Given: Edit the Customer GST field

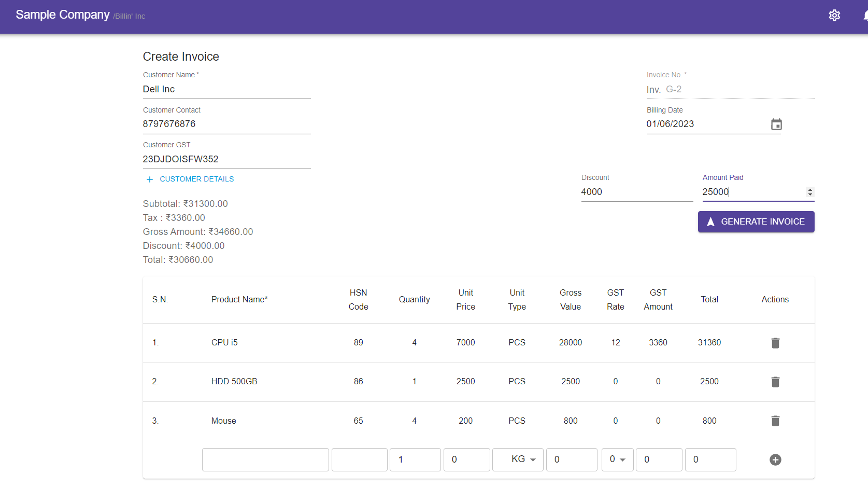Looking at the screenshot, I should point(226,159).
